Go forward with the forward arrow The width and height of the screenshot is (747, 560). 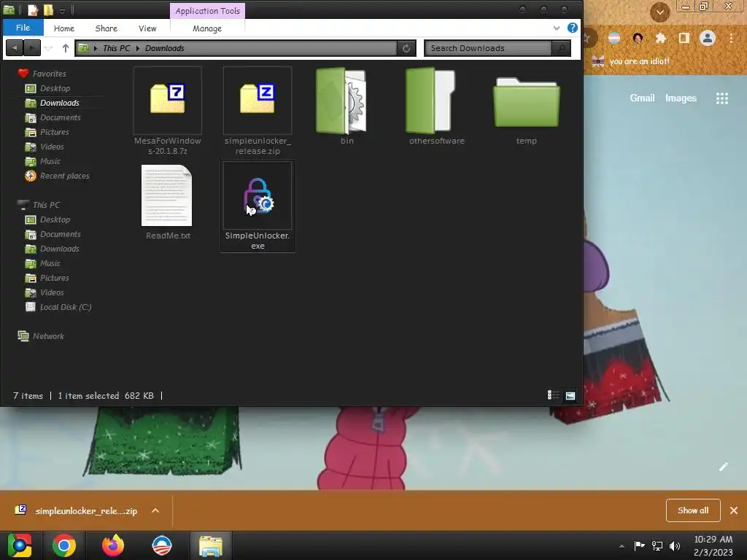[x=32, y=48]
